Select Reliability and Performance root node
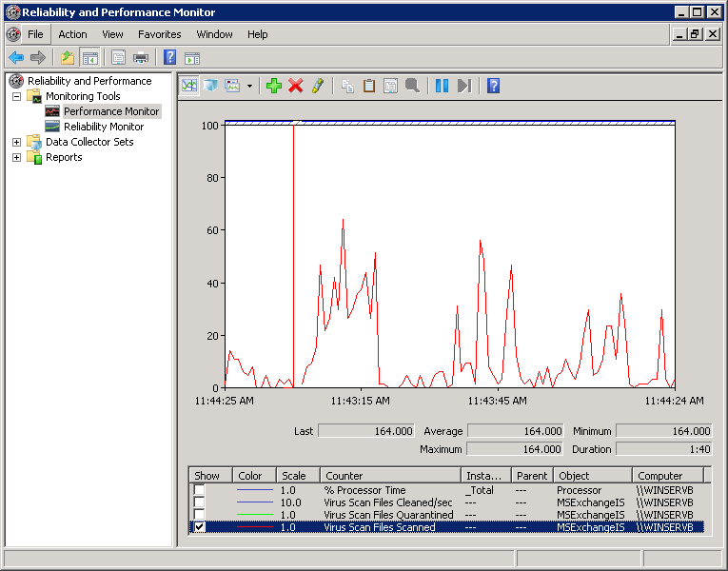Screen dimensions: 728x571 pyautogui.click(x=89, y=81)
